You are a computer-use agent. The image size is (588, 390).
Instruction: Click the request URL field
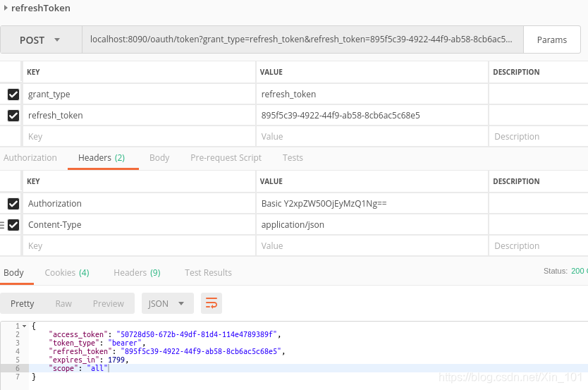click(x=302, y=39)
